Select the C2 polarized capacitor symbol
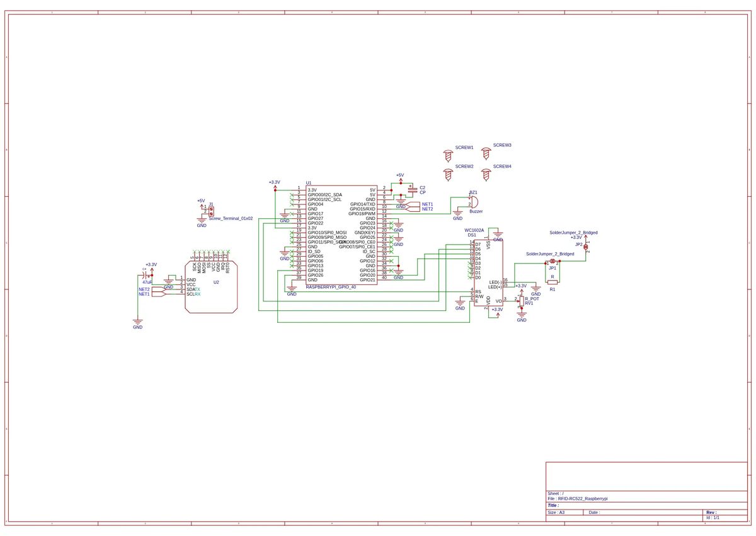 click(412, 189)
